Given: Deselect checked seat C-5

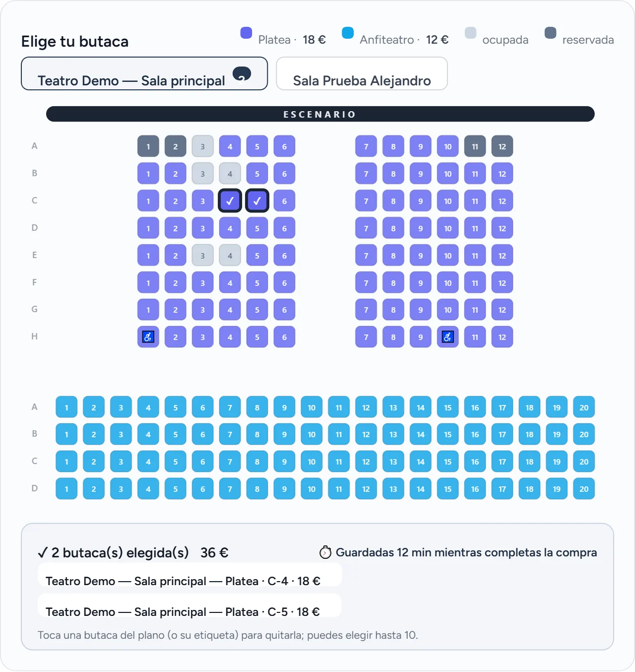Looking at the screenshot, I should 257,201.
